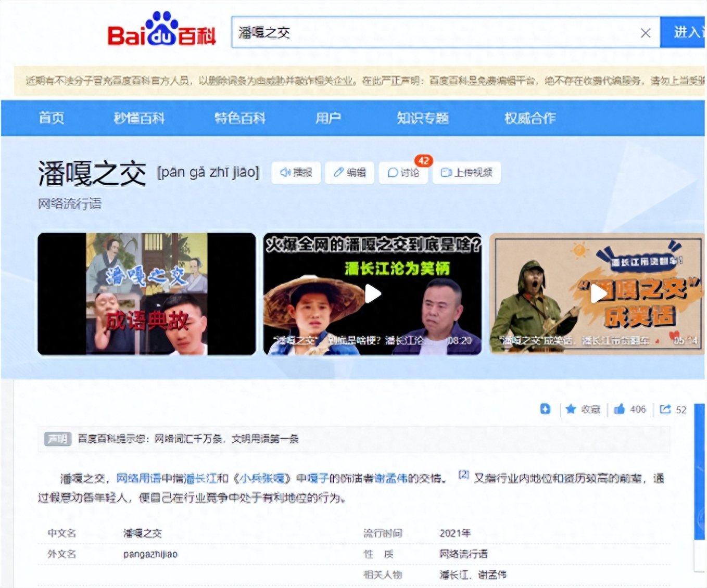707x588 pixels.
Task: Play the 潘嘎之交成笑话 video
Action: click(x=598, y=294)
